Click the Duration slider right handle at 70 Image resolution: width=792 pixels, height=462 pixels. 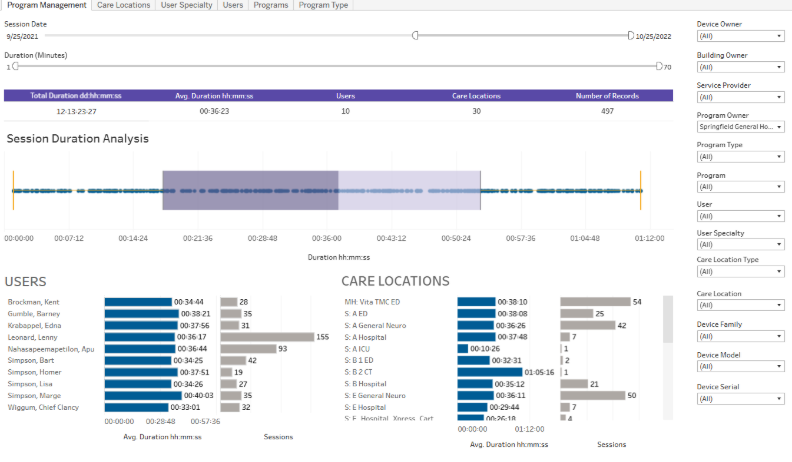tap(659, 66)
